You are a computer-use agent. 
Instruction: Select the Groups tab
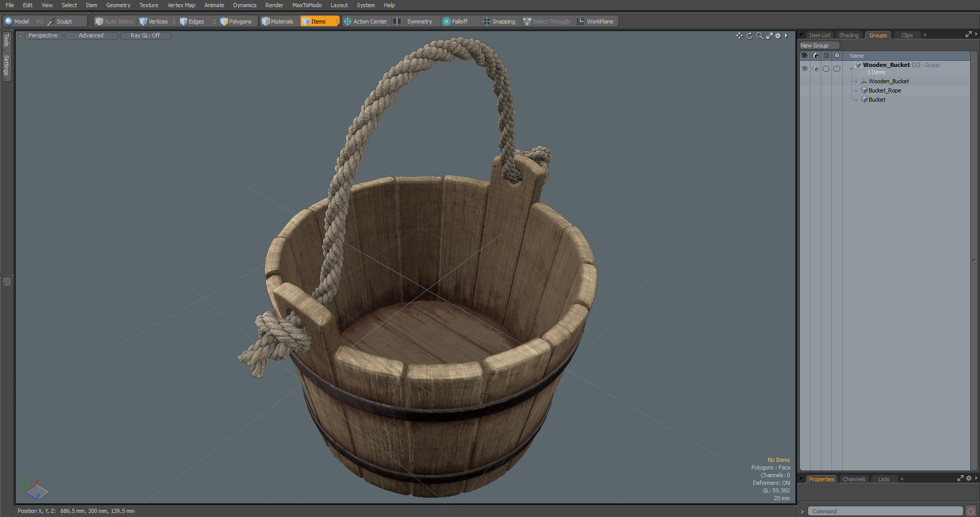click(878, 35)
